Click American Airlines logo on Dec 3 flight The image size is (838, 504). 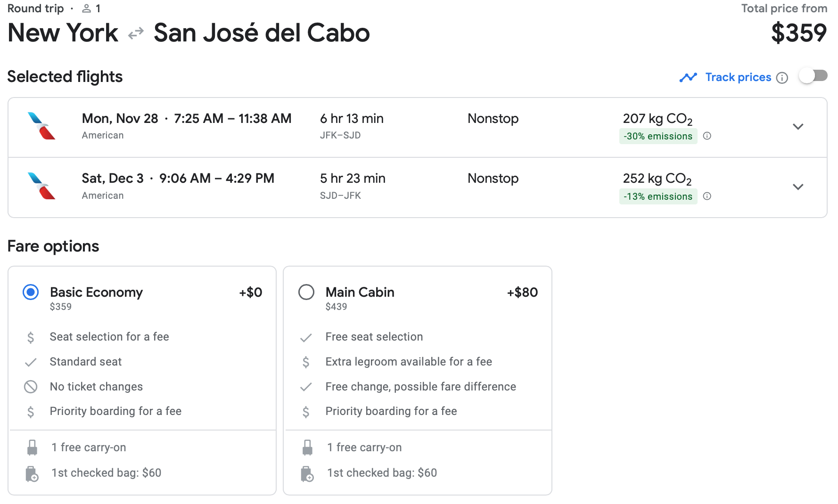coord(41,186)
